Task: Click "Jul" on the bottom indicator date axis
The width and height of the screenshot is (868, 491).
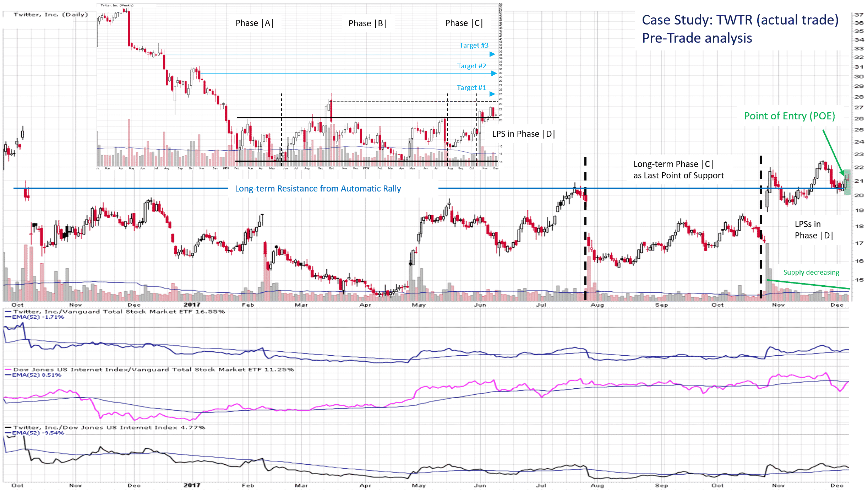Action: click(541, 485)
